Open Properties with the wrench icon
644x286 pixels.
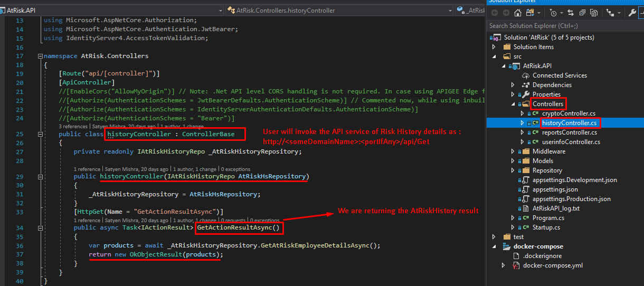(x=632, y=13)
